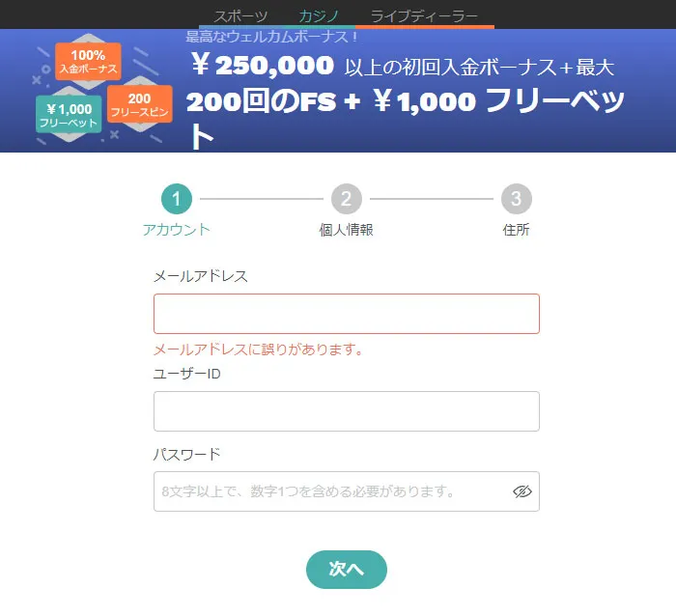This screenshot has width=676, height=616.
Task: Focus the パスワード input field
Action: (328, 491)
